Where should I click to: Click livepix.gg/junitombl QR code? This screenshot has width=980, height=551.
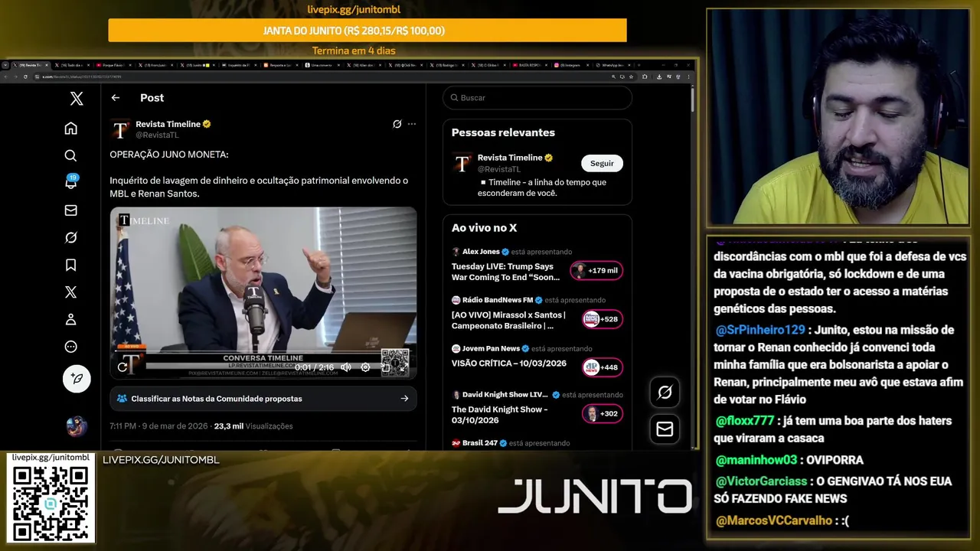click(x=51, y=503)
